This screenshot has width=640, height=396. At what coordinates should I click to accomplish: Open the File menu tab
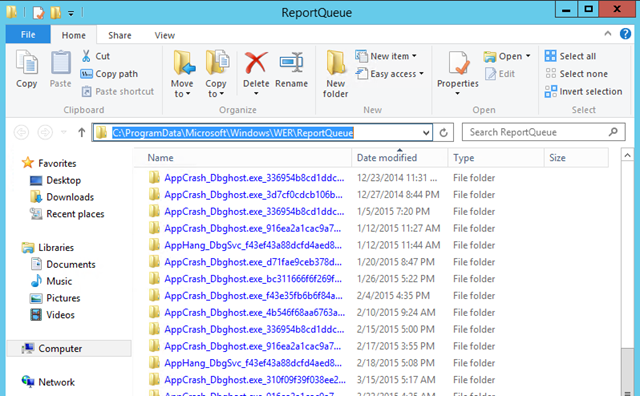[28, 35]
